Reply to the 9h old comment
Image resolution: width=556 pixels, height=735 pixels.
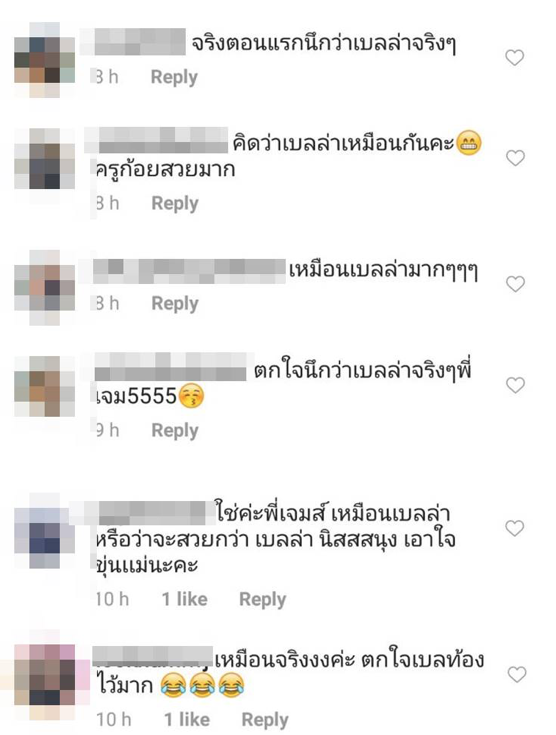point(175,431)
